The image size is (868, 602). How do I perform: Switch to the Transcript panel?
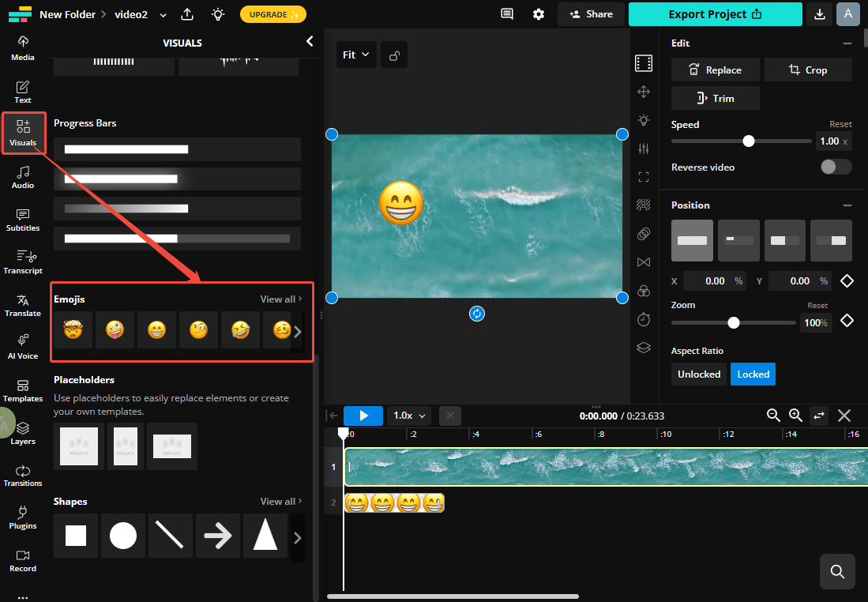[x=22, y=262]
